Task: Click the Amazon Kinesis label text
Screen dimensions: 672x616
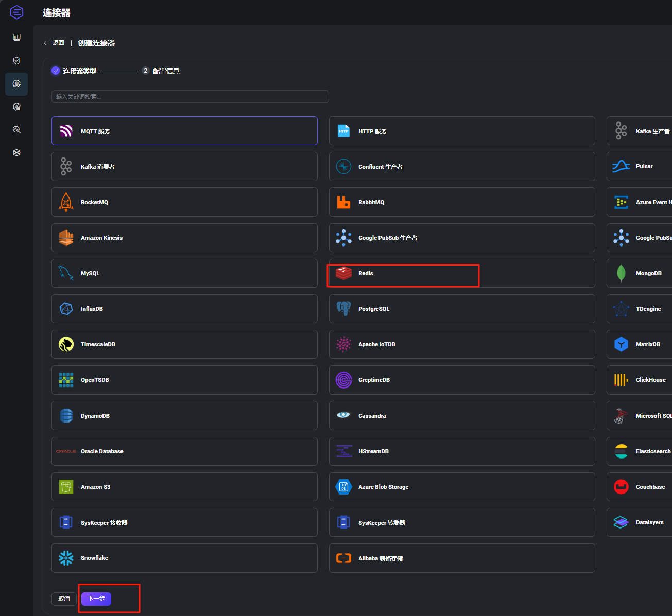Action: point(101,238)
